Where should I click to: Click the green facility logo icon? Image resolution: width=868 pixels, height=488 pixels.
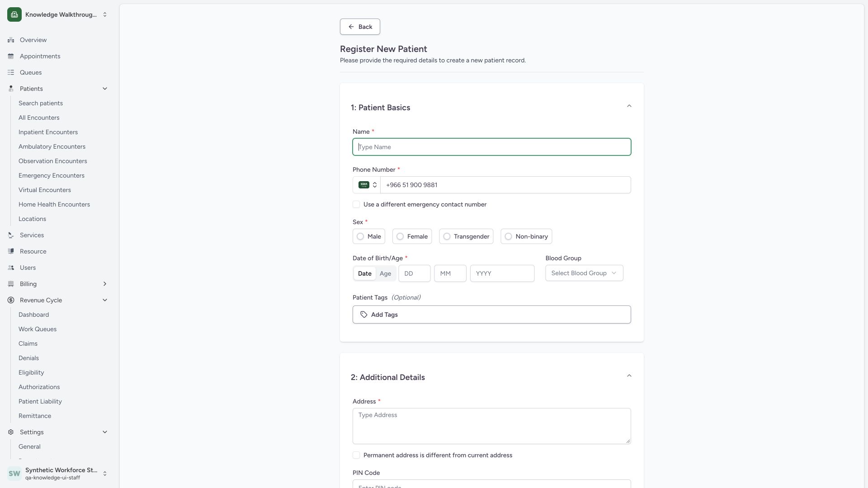click(14, 14)
